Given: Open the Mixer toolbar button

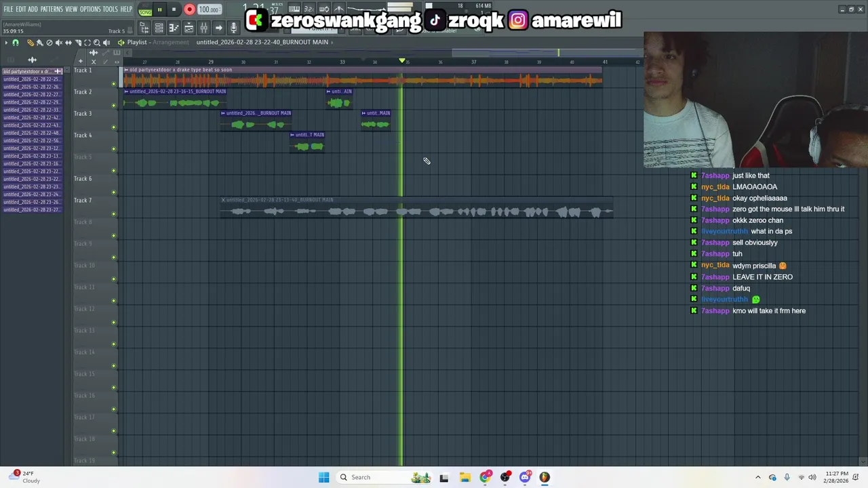Looking at the screenshot, I should click(x=204, y=28).
